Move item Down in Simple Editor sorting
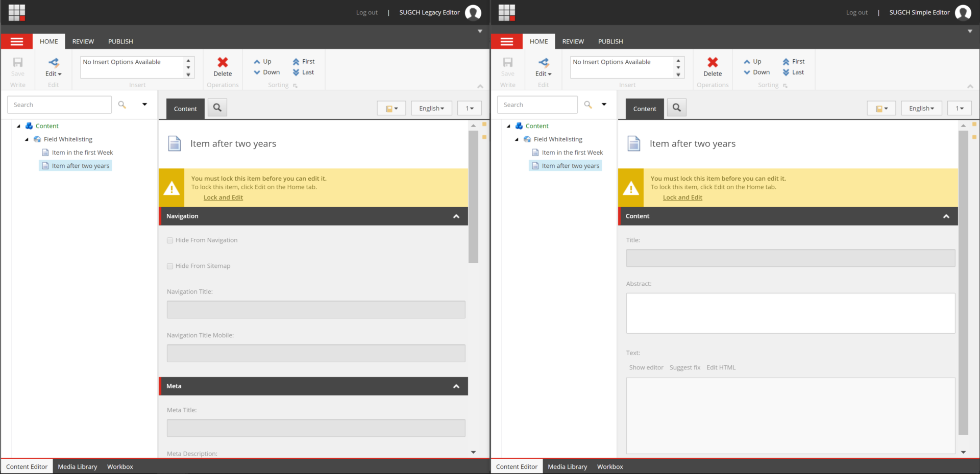 (756, 72)
